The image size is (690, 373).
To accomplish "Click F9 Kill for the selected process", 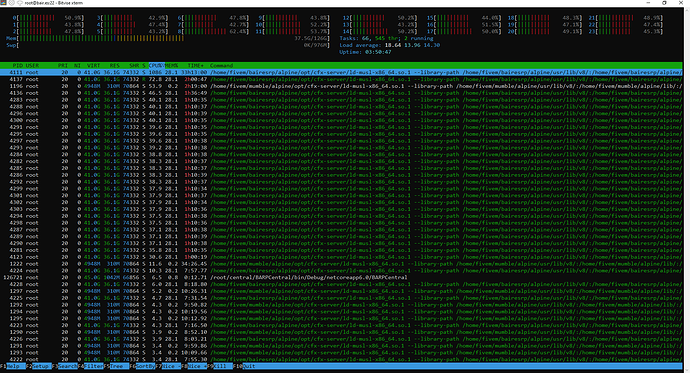I will point(220,366).
